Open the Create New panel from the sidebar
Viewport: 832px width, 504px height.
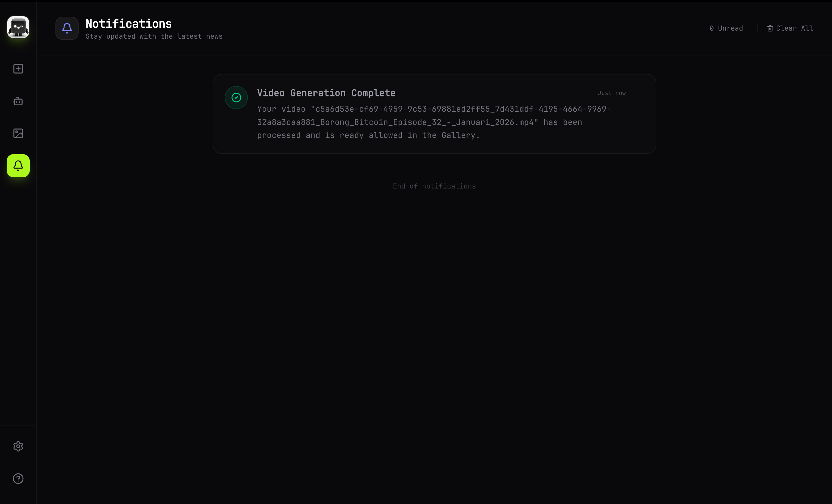[x=18, y=69]
